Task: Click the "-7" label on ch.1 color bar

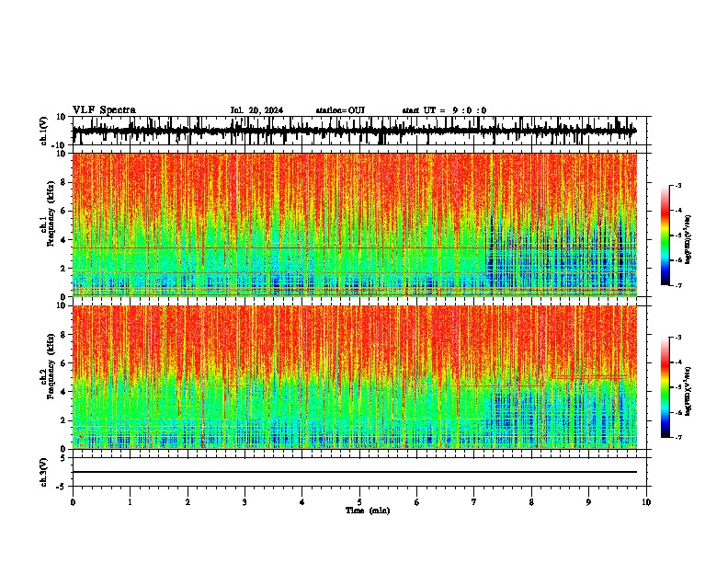Action: [678, 285]
